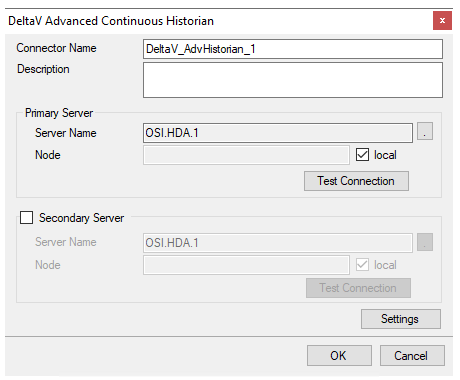Enable the Secondary Server checkbox
The width and height of the screenshot is (460, 380).
[26, 218]
